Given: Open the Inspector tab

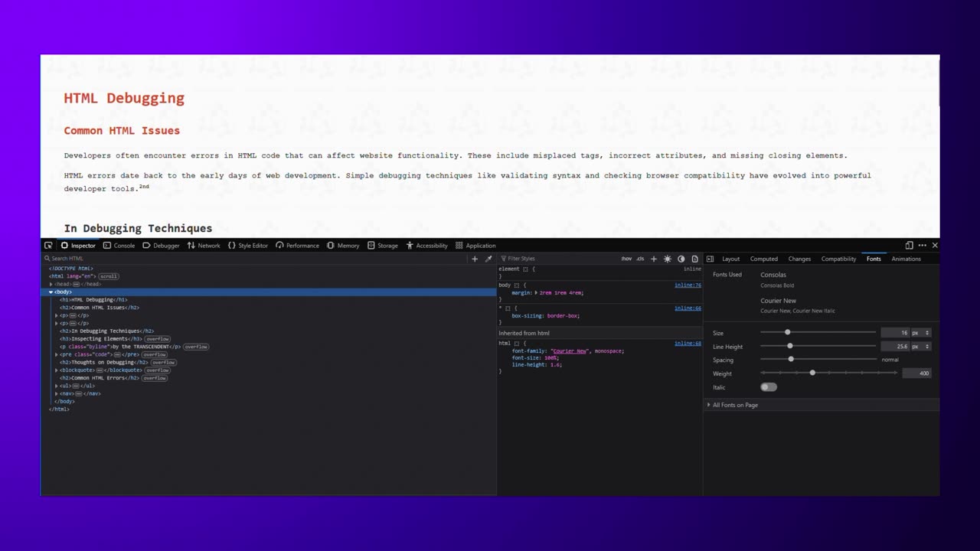Looking at the screenshot, I should (78, 246).
